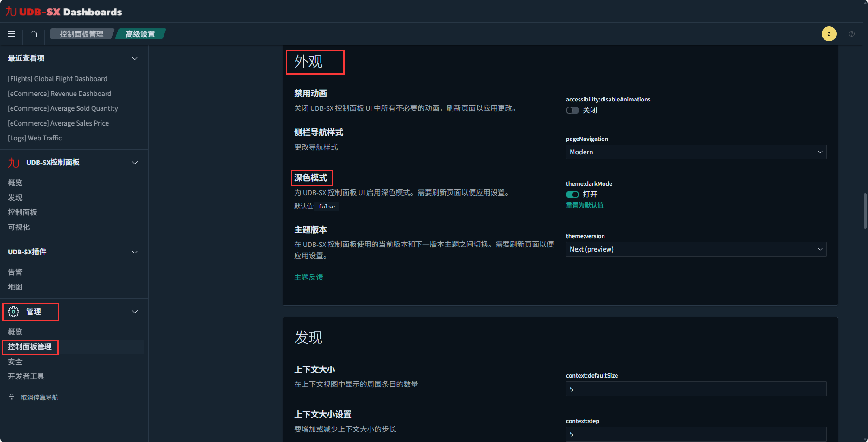
Task: Disable the theme:darkMode toggle
Action: click(x=572, y=195)
